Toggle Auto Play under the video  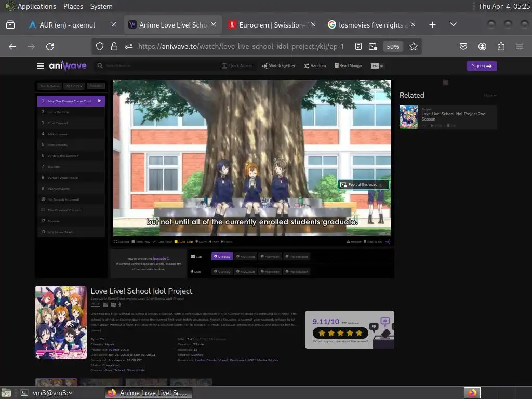pyautogui.click(x=141, y=242)
